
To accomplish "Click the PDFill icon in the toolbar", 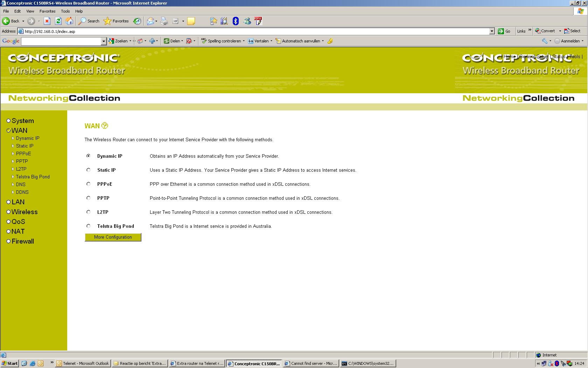I will 258,21.
